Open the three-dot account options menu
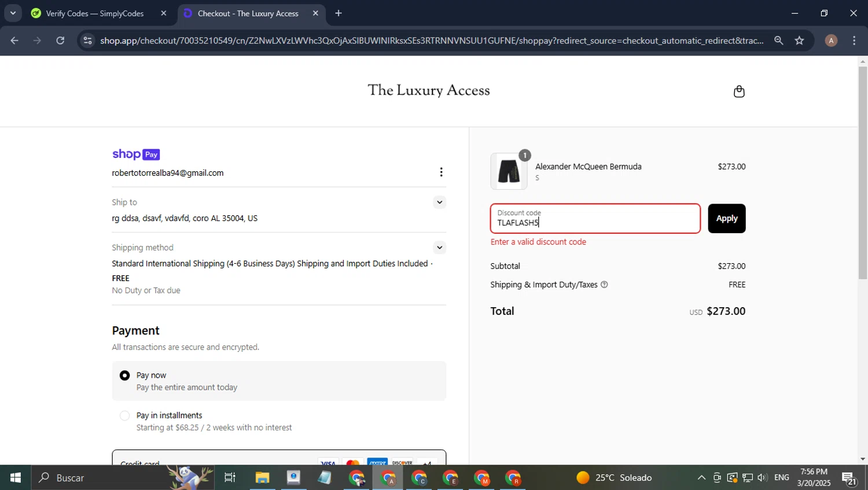Image resolution: width=868 pixels, height=490 pixels. tap(441, 172)
